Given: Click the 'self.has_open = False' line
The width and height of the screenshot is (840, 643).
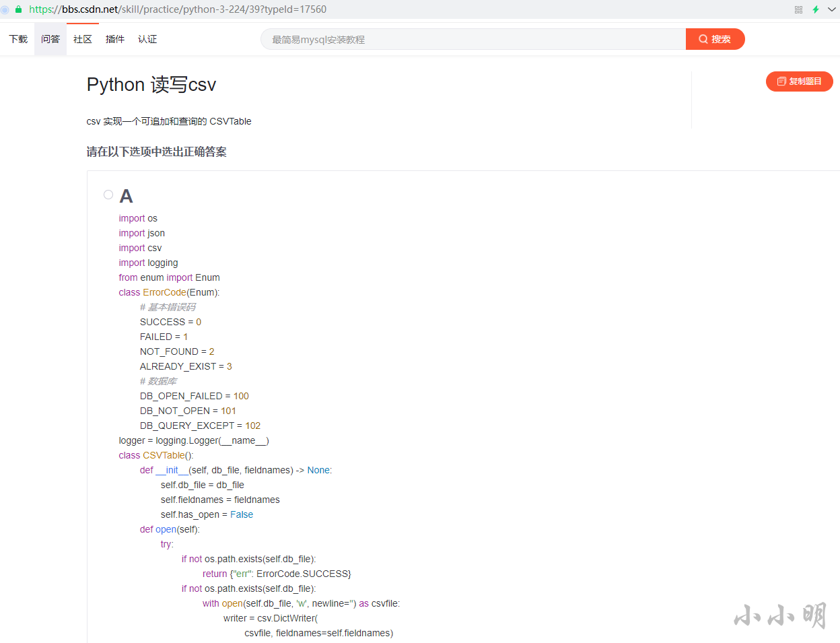Looking at the screenshot, I should click(x=207, y=514).
